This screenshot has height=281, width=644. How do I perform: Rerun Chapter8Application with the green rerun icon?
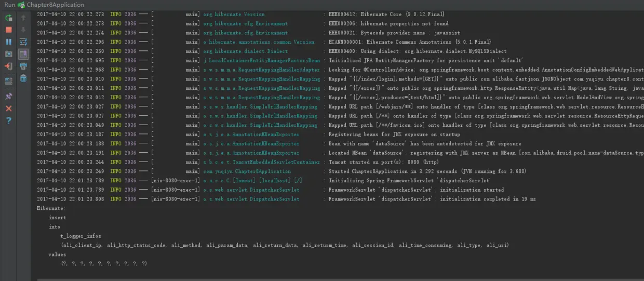coord(9,18)
